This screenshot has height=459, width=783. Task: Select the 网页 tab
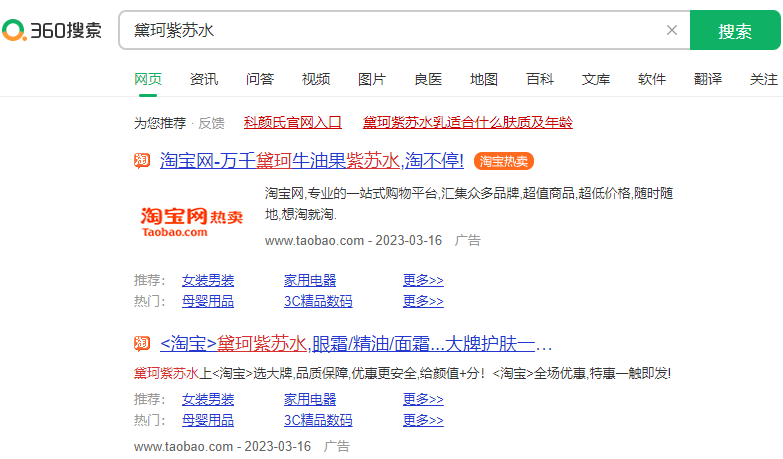pos(148,79)
